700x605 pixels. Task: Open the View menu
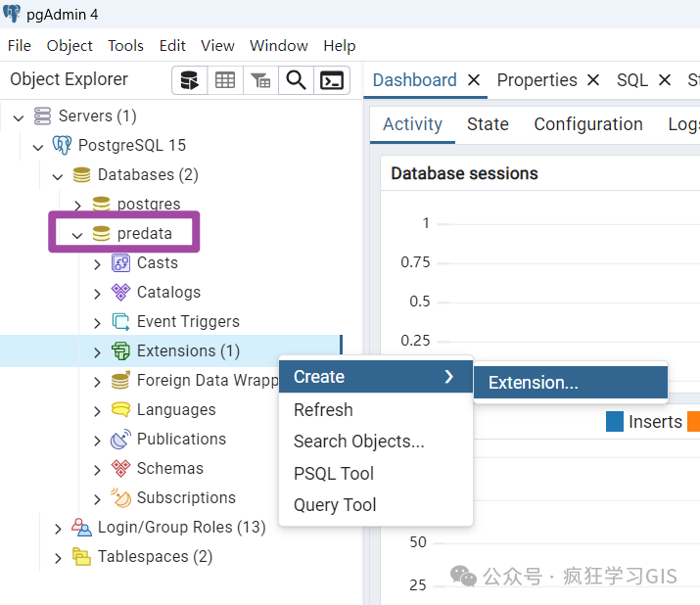point(217,46)
